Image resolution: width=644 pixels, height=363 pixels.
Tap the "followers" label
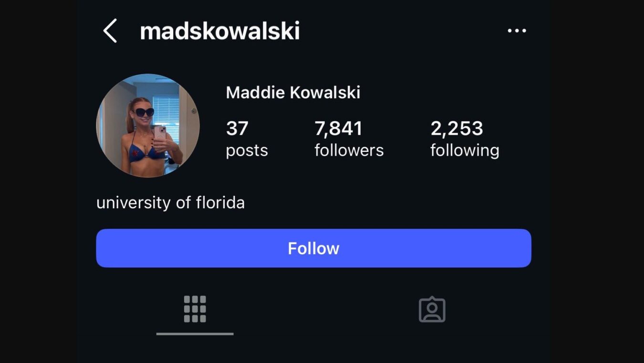(349, 150)
